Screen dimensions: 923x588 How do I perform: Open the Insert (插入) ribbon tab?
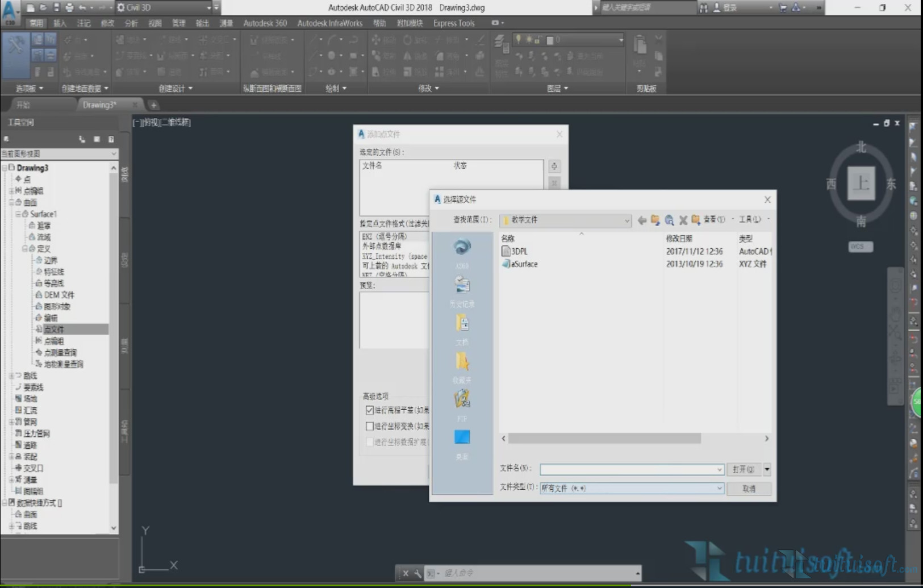[x=60, y=23]
